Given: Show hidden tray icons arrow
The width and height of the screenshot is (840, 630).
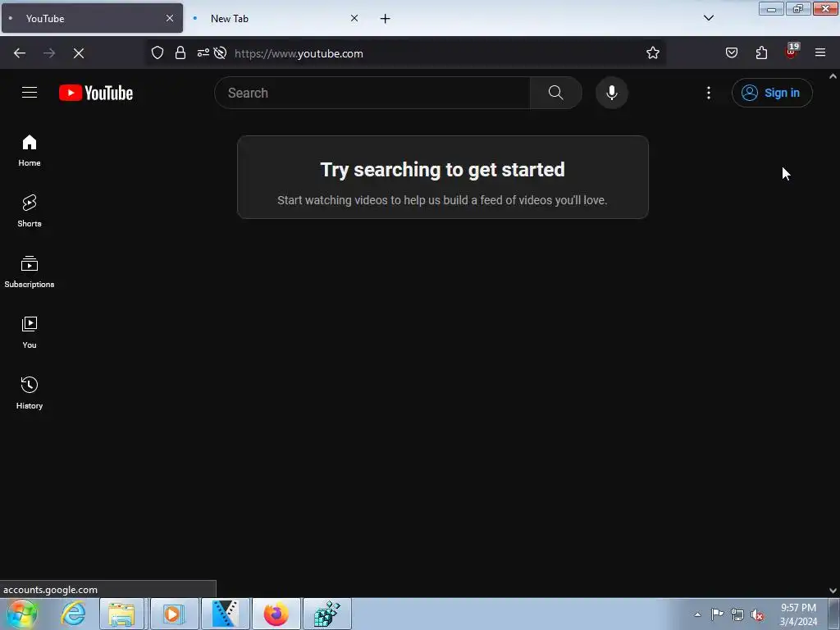Looking at the screenshot, I should pos(697,614).
